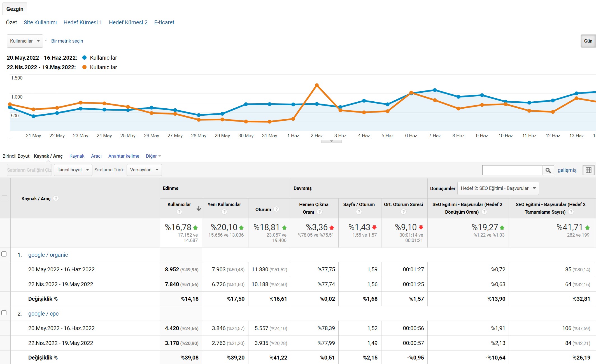596x364 pixels.
Task: Click the table search magnifier icon
Action: click(x=548, y=170)
